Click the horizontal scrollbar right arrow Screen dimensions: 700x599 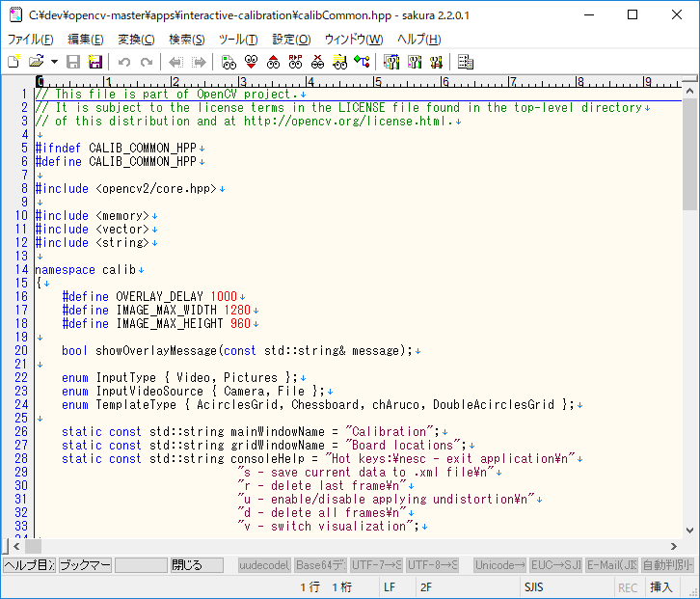coord(673,546)
